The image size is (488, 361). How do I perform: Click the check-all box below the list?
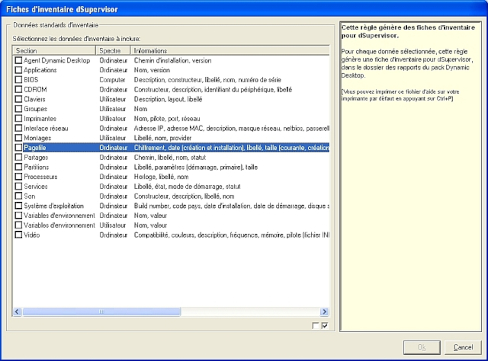click(324, 325)
